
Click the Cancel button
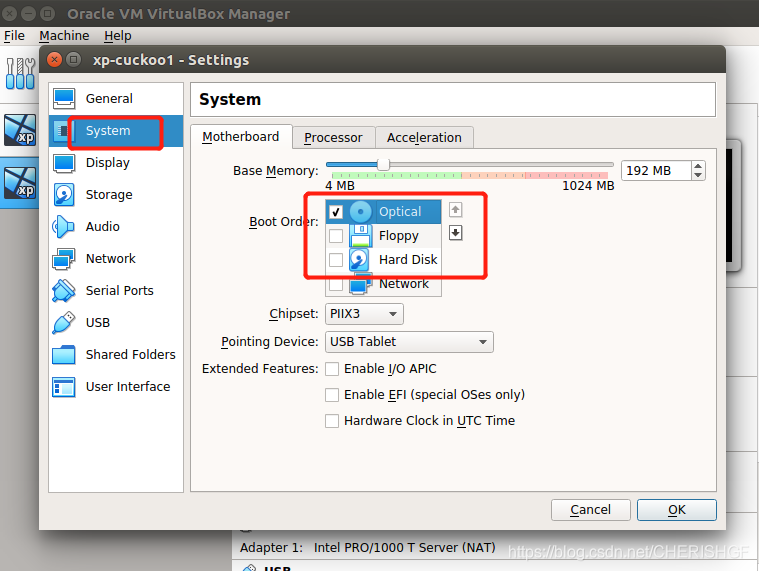591,510
